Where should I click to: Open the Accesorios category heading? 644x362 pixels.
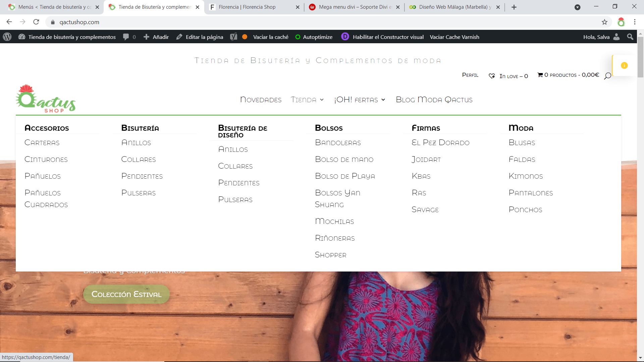point(47,128)
